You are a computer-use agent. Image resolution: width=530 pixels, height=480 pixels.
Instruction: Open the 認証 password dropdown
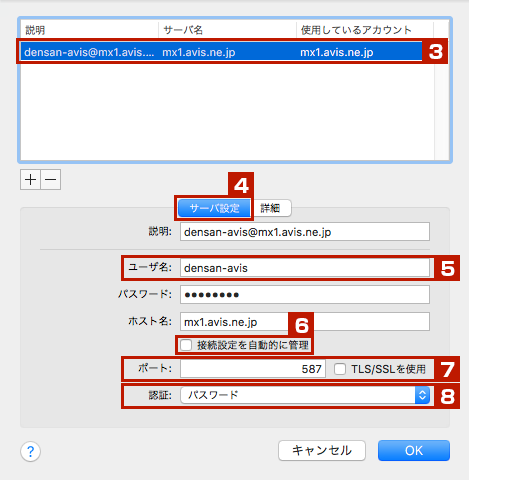pos(305,395)
